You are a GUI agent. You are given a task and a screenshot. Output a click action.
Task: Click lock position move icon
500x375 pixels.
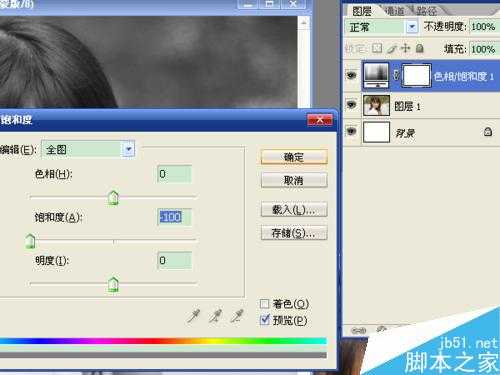click(x=405, y=49)
